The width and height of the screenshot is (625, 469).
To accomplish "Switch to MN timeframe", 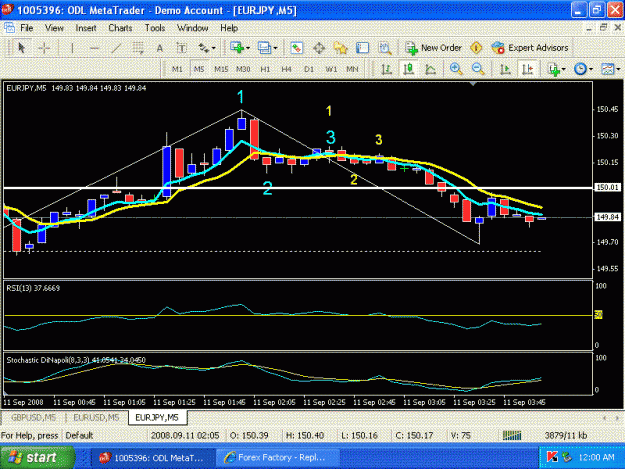I will coord(352,69).
